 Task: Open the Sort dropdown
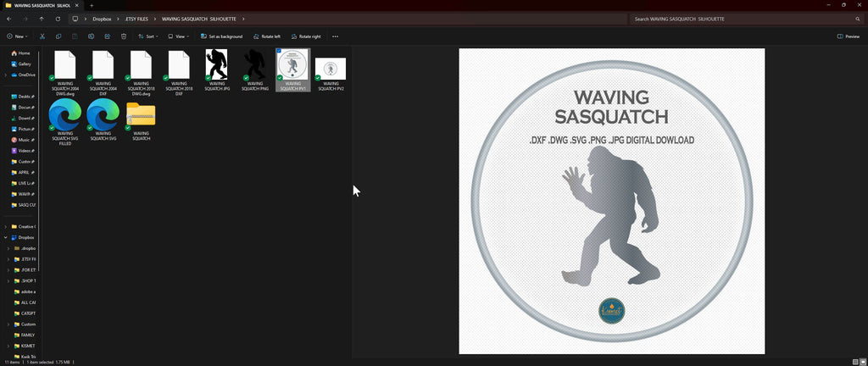pyautogui.click(x=147, y=36)
